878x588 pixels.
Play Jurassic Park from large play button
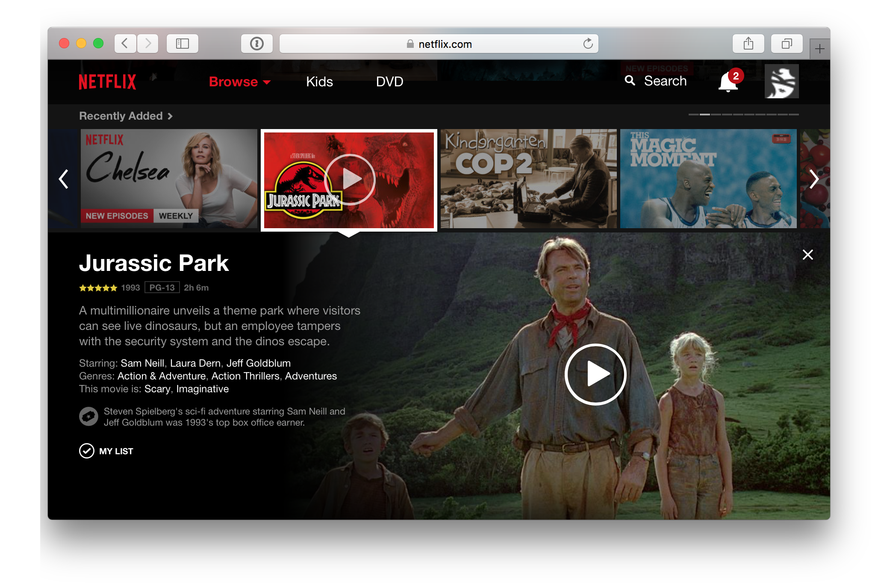595,374
